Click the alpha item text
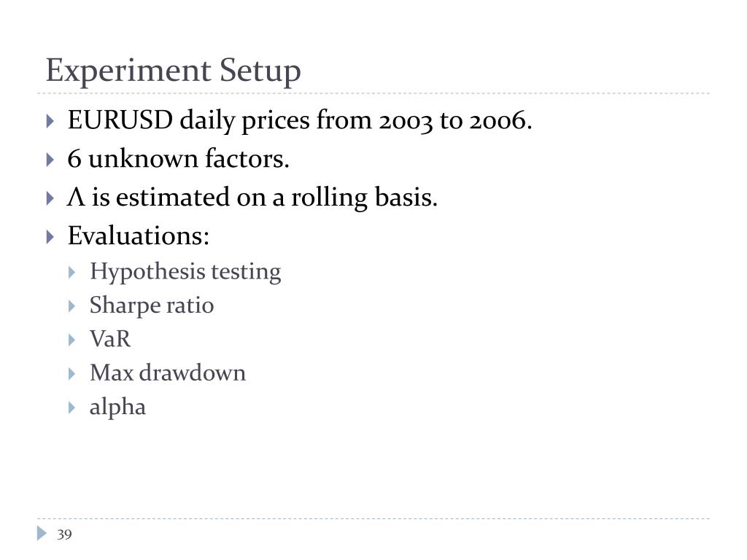This screenshot has width=747, height=560. point(117,408)
